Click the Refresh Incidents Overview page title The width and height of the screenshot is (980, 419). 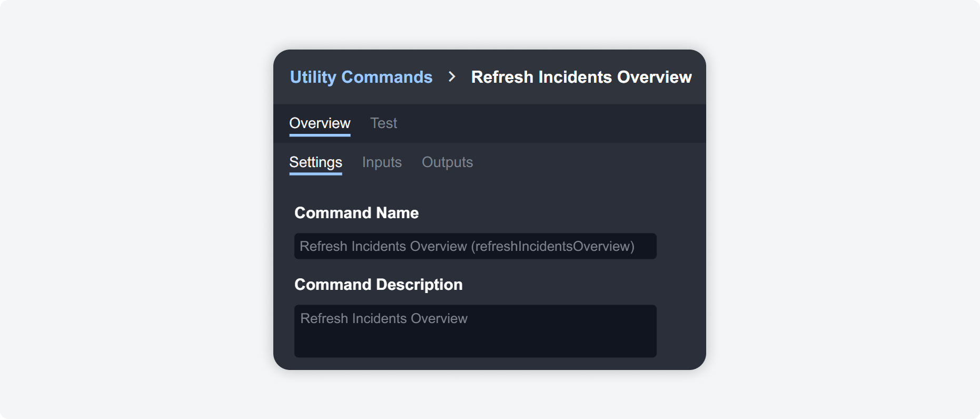pos(581,77)
